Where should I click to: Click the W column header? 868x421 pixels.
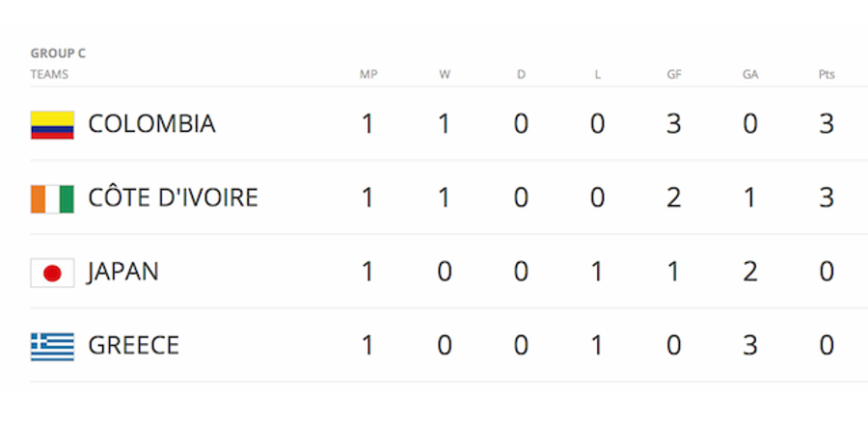445,75
